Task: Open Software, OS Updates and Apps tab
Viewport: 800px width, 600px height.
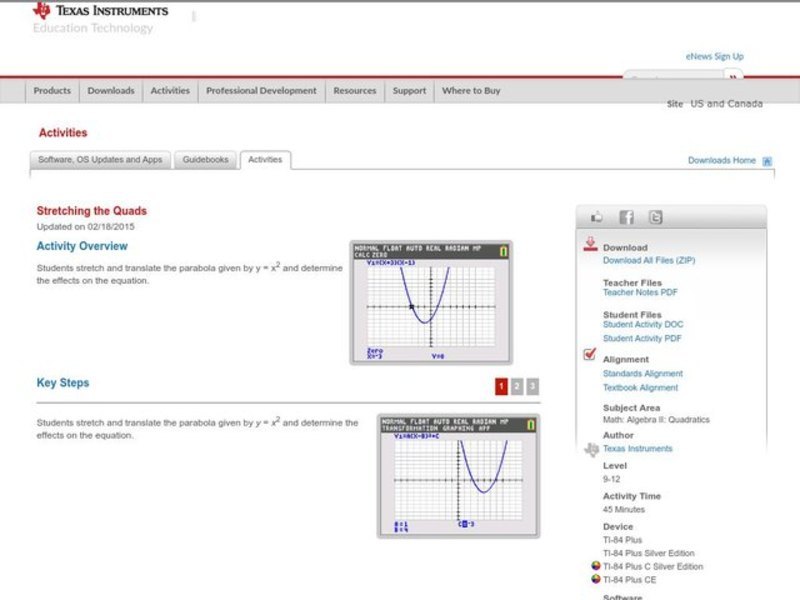Action: coord(100,160)
